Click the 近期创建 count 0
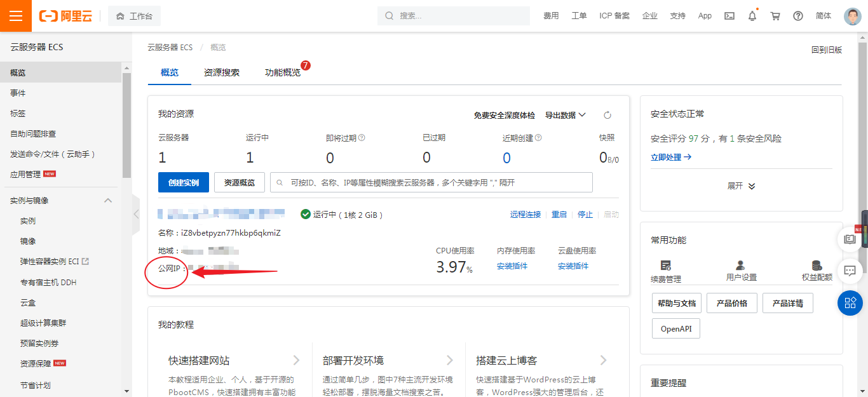868x397 pixels. pyautogui.click(x=506, y=158)
